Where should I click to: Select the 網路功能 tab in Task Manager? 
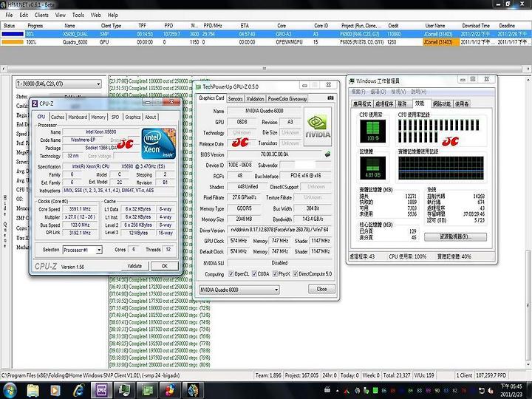click(442, 104)
